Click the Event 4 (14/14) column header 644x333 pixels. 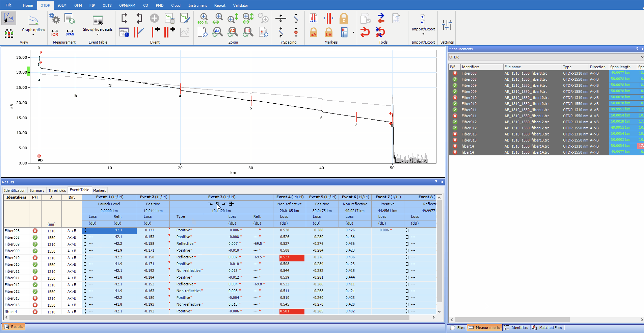tap(290, 197)
